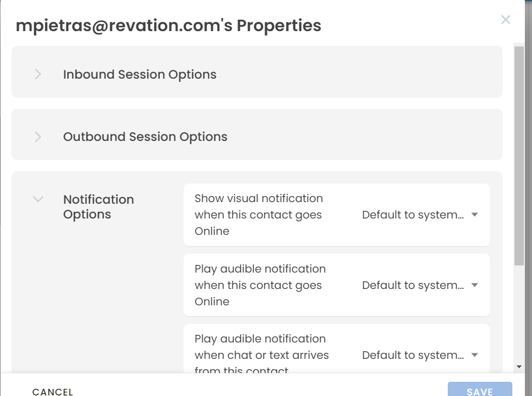The width and height of the screenshot is (532, 396).
Task: Collapse Notification Options using its down chevron
Action: point(38,199)
